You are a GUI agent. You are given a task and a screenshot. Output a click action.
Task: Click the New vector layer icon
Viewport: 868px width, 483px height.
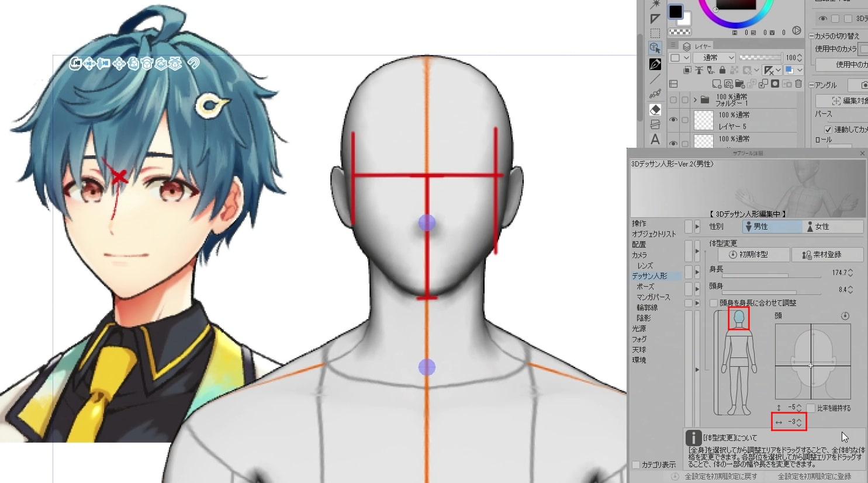click(x=729, y=84)
